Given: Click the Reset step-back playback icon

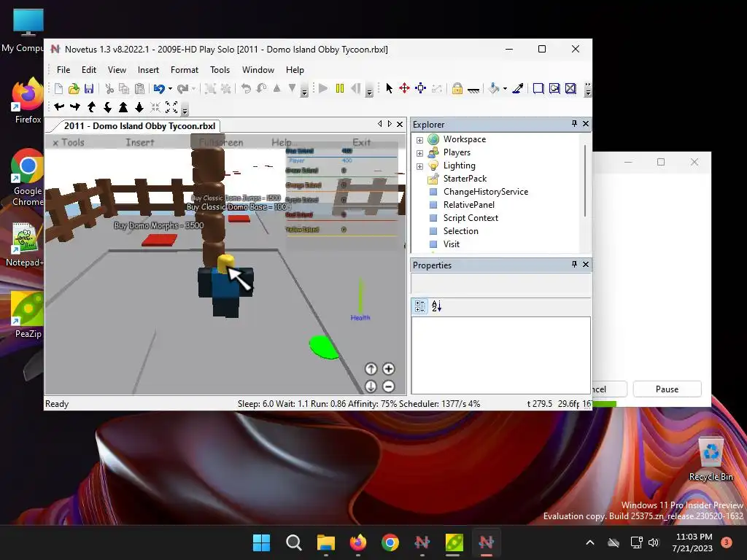Looking at the screenshot, I should tap(355, 88).
